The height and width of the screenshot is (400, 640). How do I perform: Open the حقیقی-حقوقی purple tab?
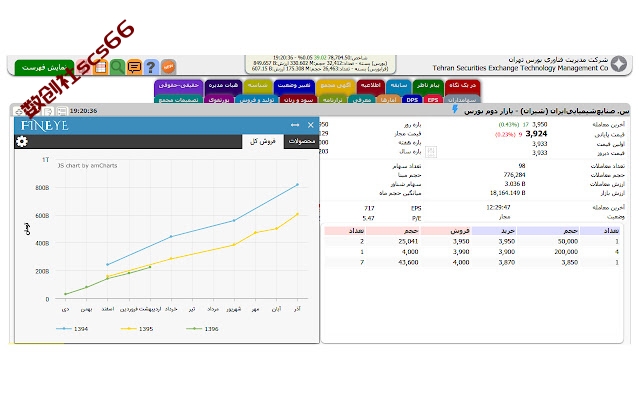click(178, 86)
